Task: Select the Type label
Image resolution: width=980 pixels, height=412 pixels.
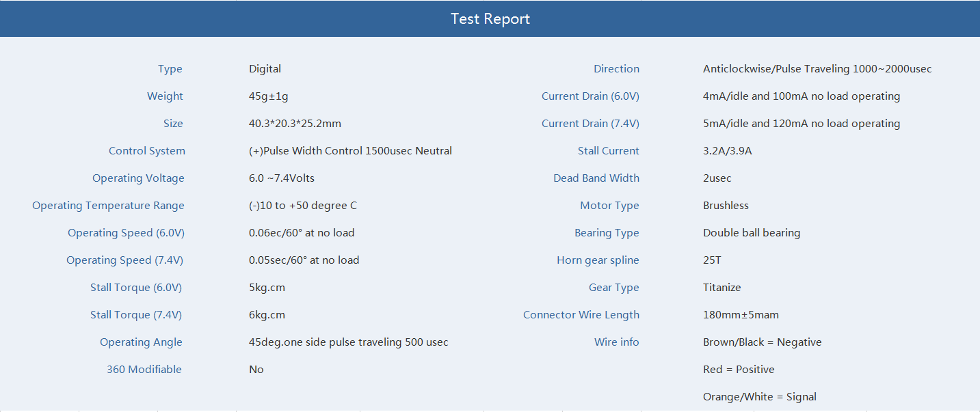Action: tap(170, 69)
